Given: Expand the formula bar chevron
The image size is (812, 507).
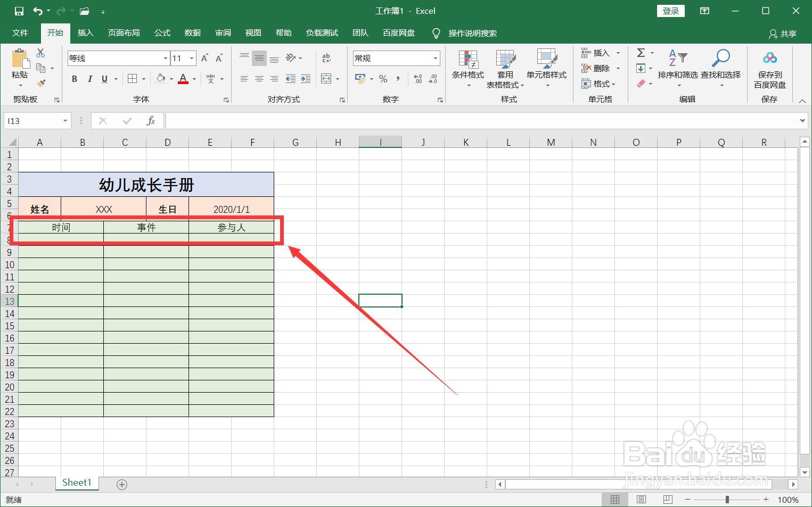Looking at the screenshot, I should (803, 121).
